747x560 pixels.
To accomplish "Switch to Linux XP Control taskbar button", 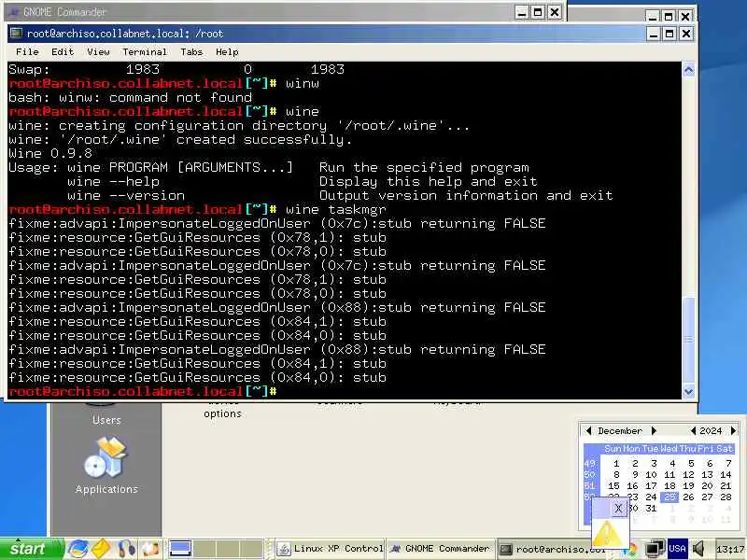I will point(331,549).
